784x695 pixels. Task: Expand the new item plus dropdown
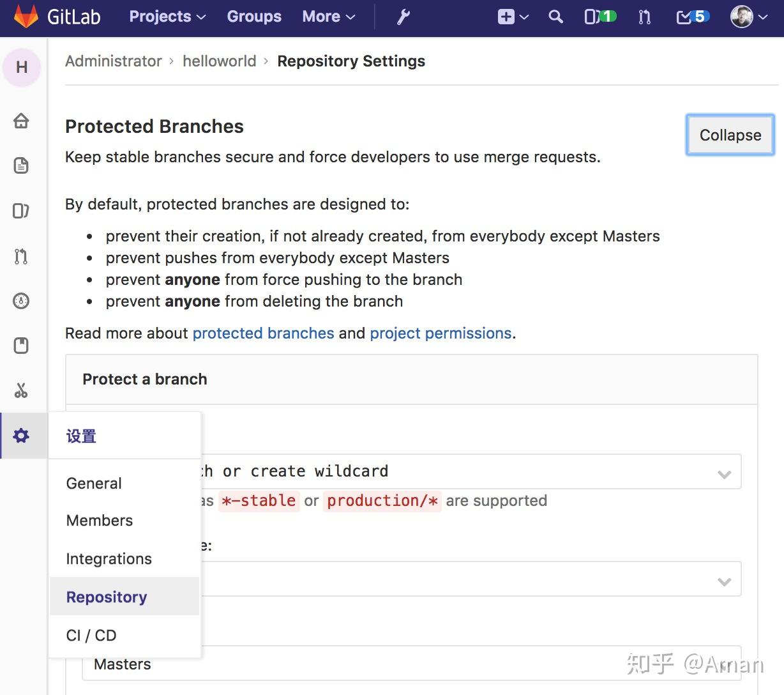point(513,17)
